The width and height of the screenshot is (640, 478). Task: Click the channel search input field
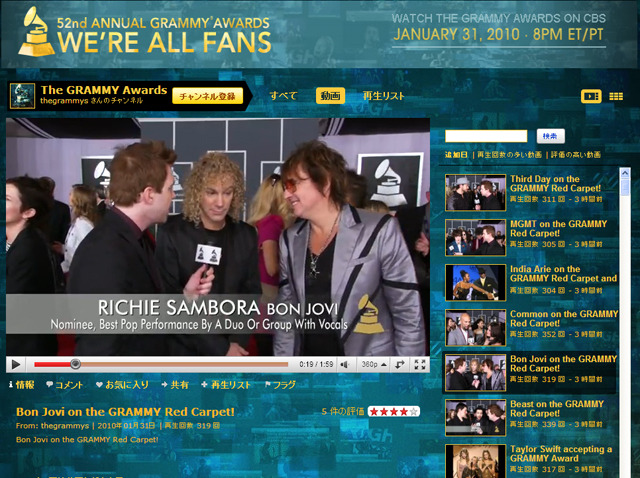point(486,136)
